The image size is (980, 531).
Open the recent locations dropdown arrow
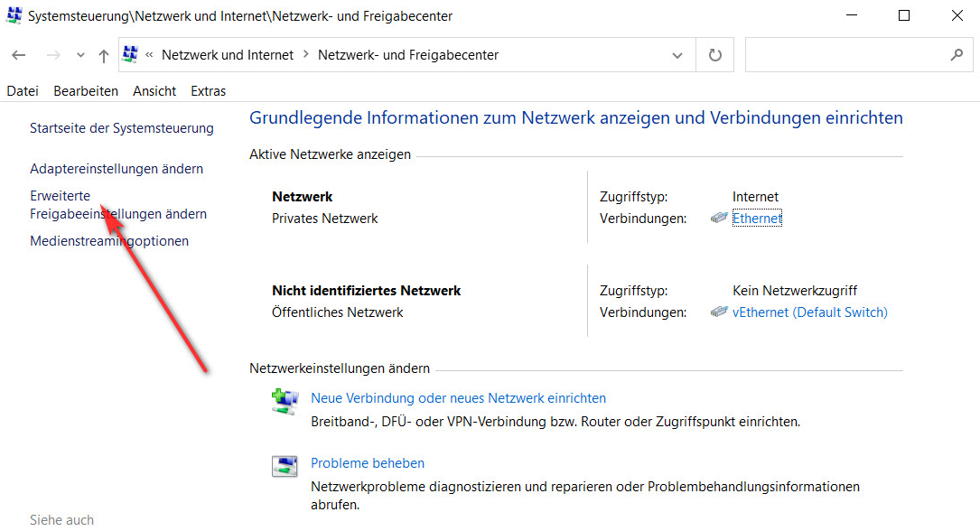coord(80,55)
